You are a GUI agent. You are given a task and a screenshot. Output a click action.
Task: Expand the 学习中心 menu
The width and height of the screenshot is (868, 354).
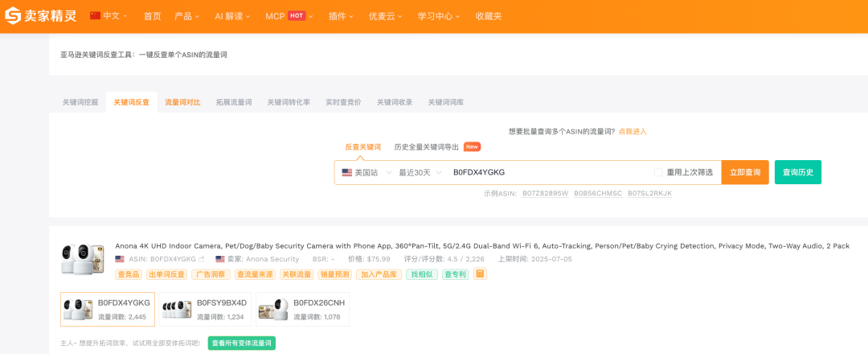[439, 16]
